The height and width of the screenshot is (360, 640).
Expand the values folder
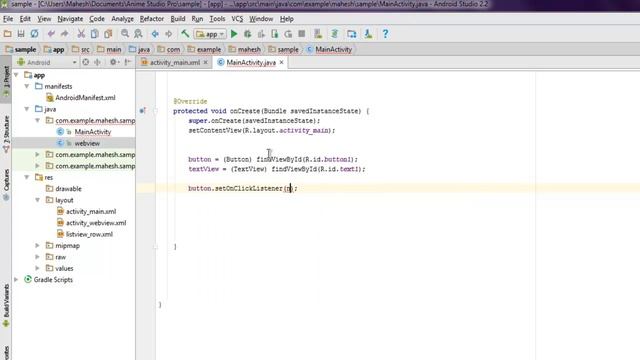pos(38,269)
